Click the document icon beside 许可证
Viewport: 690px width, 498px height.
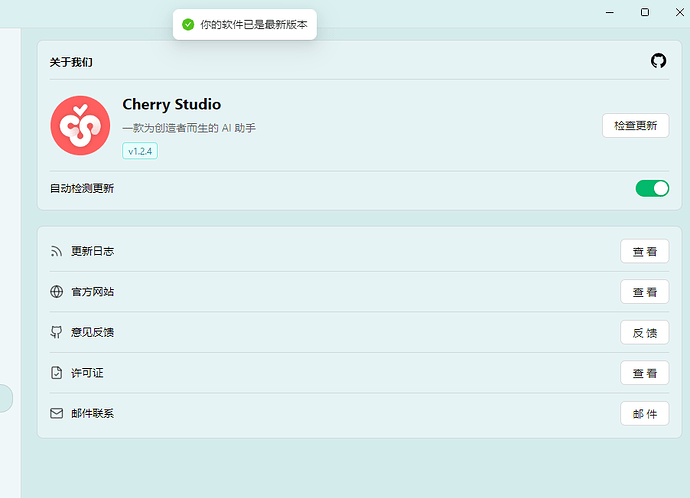click(56, 373)
